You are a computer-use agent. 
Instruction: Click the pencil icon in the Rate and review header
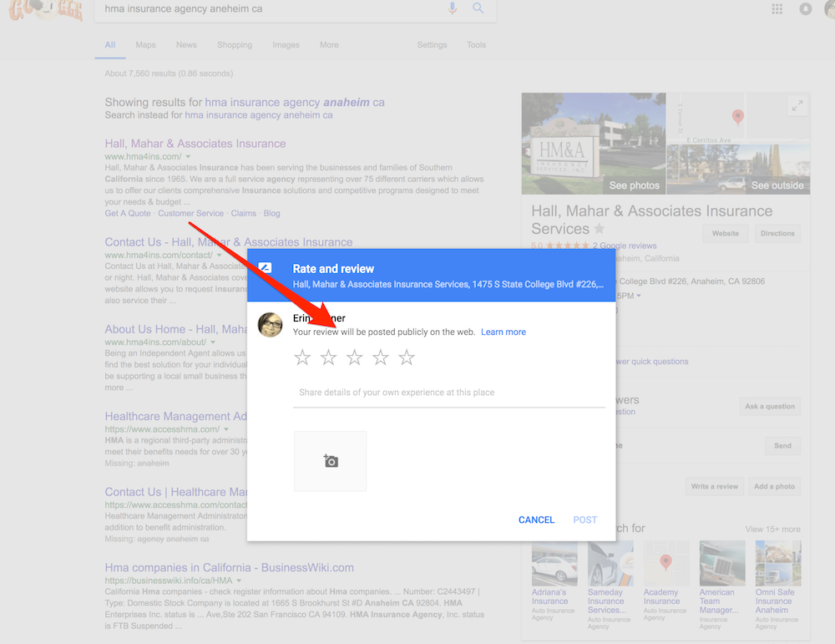pos(265,268)
